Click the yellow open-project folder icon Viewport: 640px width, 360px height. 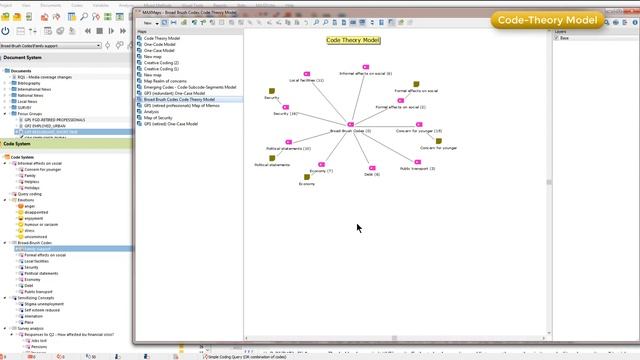[x=5, y=17]
